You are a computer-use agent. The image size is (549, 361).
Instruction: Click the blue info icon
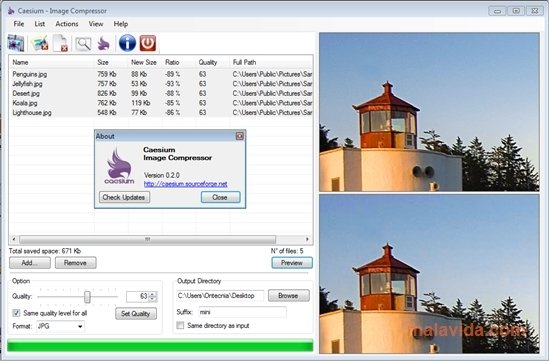(127, 43)
